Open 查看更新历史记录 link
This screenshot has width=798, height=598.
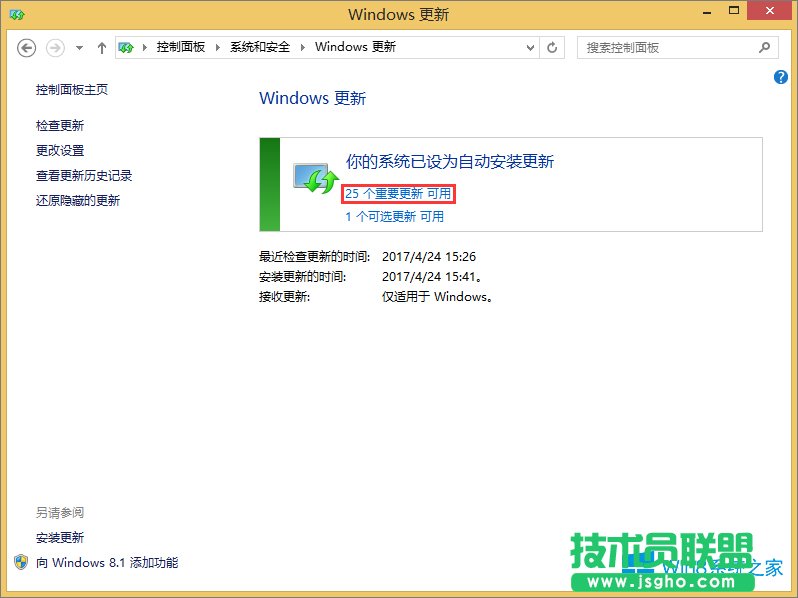coord(84,176)
